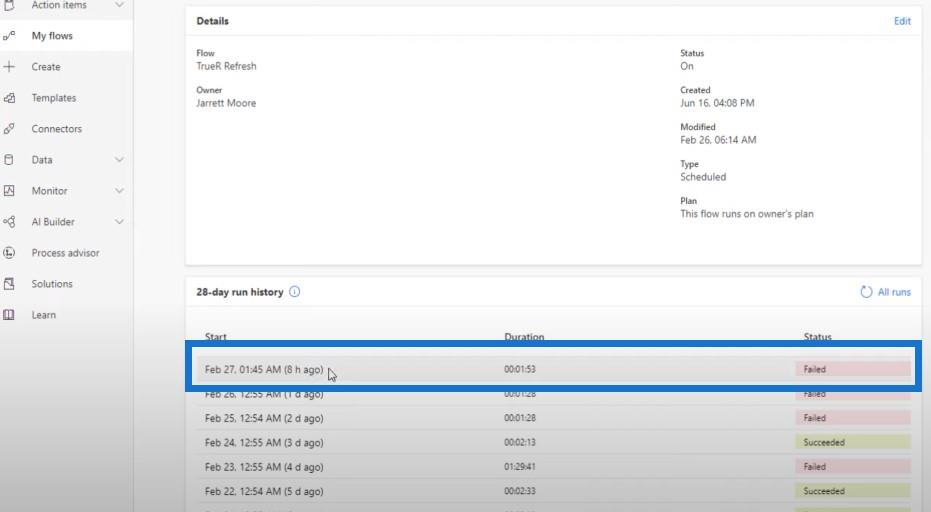Click the Connectors plug icon
Screen dimensions: 931x512
pyautogui.click(x=9, y=128)
